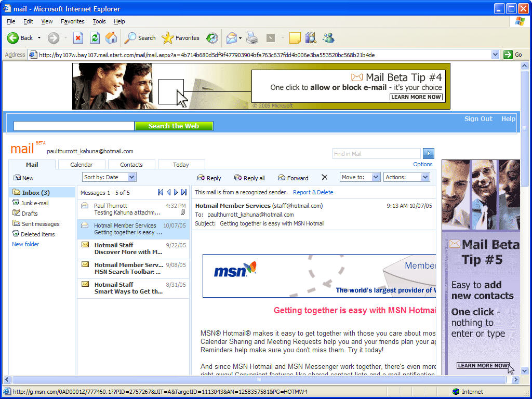Open the File menu
The width and height of the screenshot is (532, 399).
coord(11,21)
